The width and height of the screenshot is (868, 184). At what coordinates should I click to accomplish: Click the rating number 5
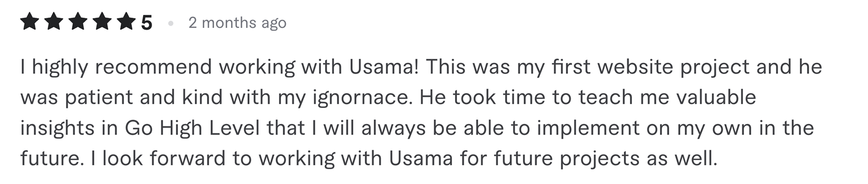(147, 23)
